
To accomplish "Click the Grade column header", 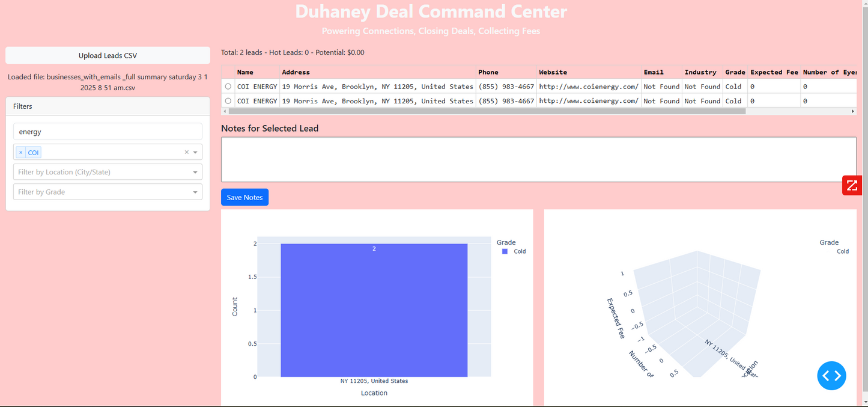I will pos(735,72).
